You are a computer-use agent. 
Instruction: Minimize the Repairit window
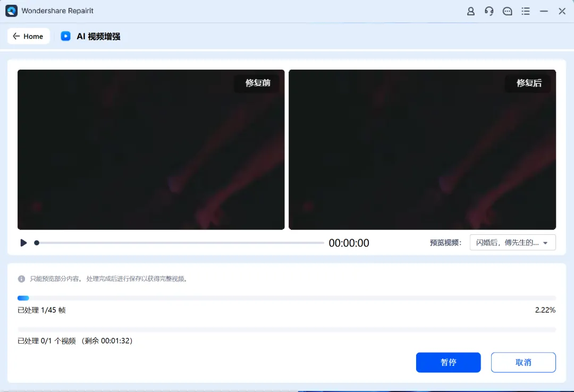coord(544,11)
